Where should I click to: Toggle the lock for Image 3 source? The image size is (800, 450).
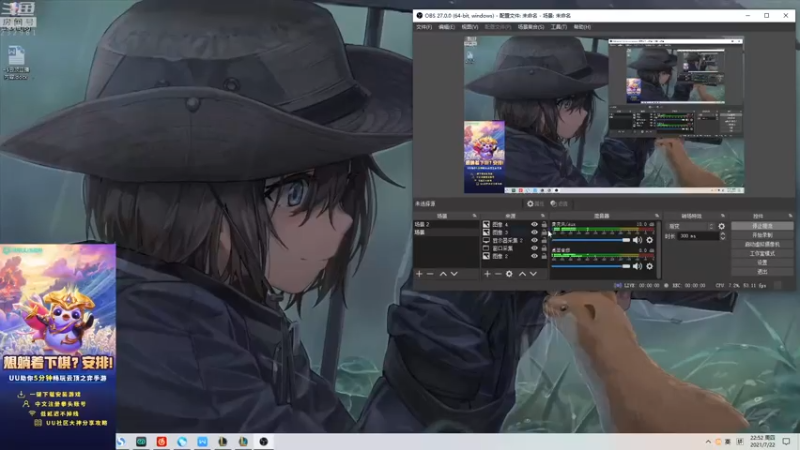[544, 232]
